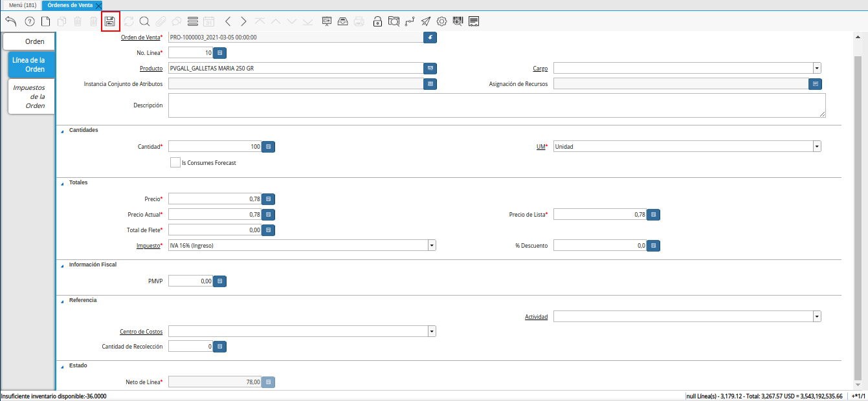Open Zoom Across folder-magnifier icon

(394, 21)
